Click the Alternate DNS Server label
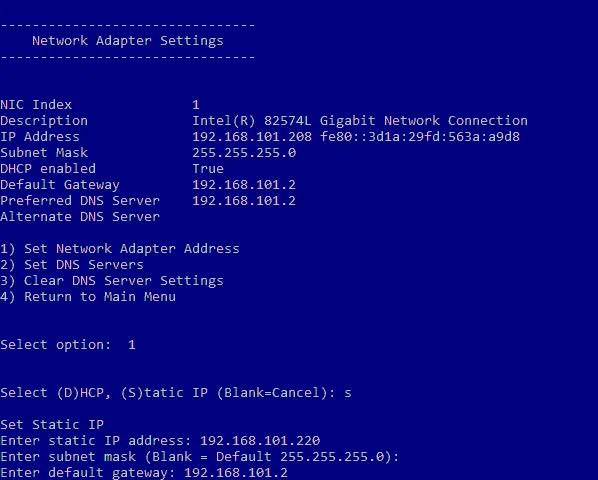598x480 pixels. tap(80, 217)
